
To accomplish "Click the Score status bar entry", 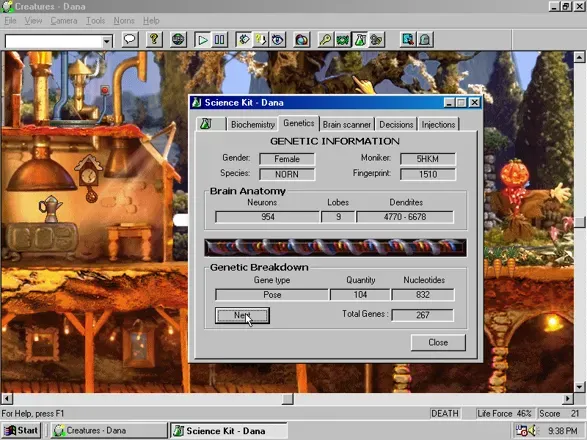I will click(559, 413).
